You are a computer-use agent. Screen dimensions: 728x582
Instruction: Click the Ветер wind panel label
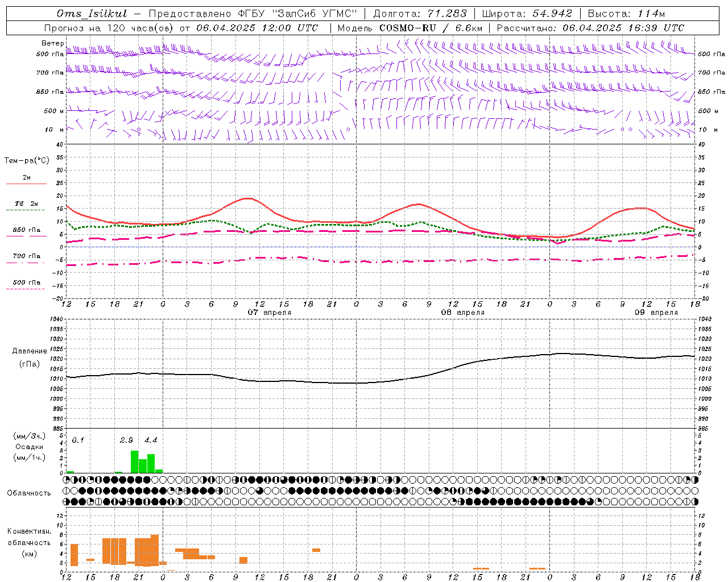click(x=53, y=43)
